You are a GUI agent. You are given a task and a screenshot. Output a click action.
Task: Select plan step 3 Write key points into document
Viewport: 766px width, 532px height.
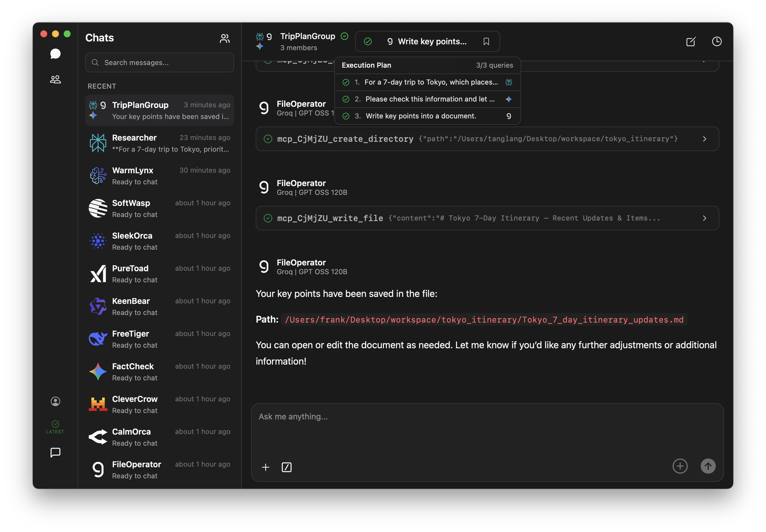pyautogui.click(x=427, y=116)
